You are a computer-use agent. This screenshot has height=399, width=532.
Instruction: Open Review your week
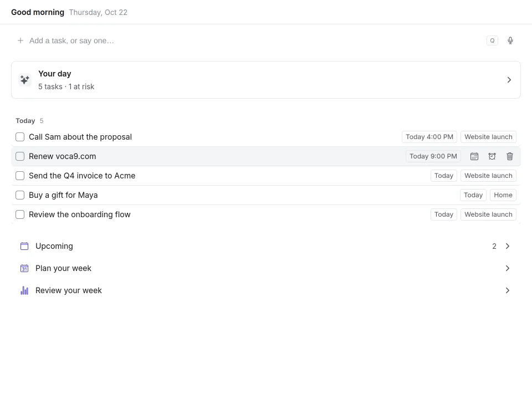266,290
